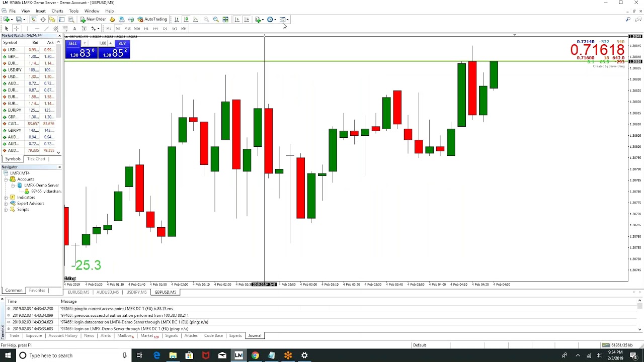Open the File menu
This screenshot has width=644, height=362.
[12, 11]
